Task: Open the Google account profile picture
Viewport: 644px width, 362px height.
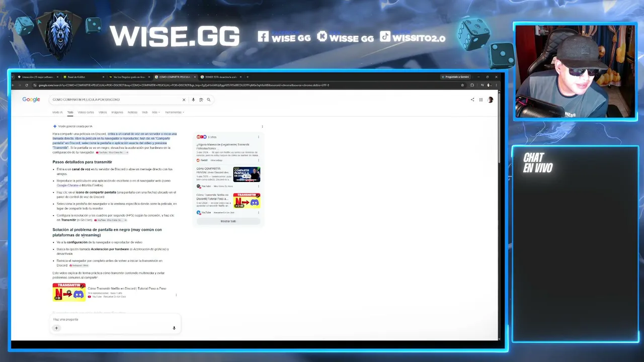Action: coord(491,100)
